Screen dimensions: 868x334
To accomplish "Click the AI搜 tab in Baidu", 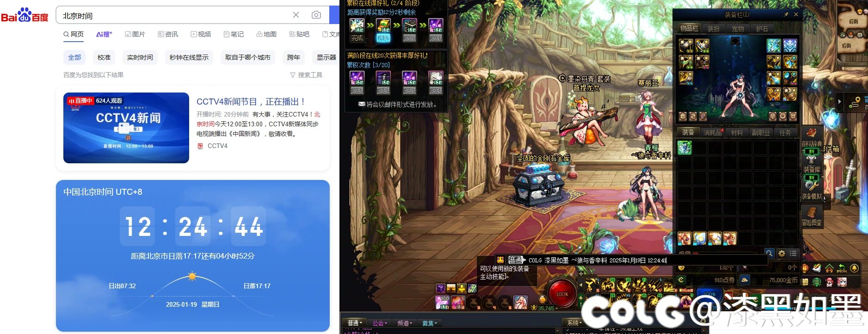I will pos(104,34).
